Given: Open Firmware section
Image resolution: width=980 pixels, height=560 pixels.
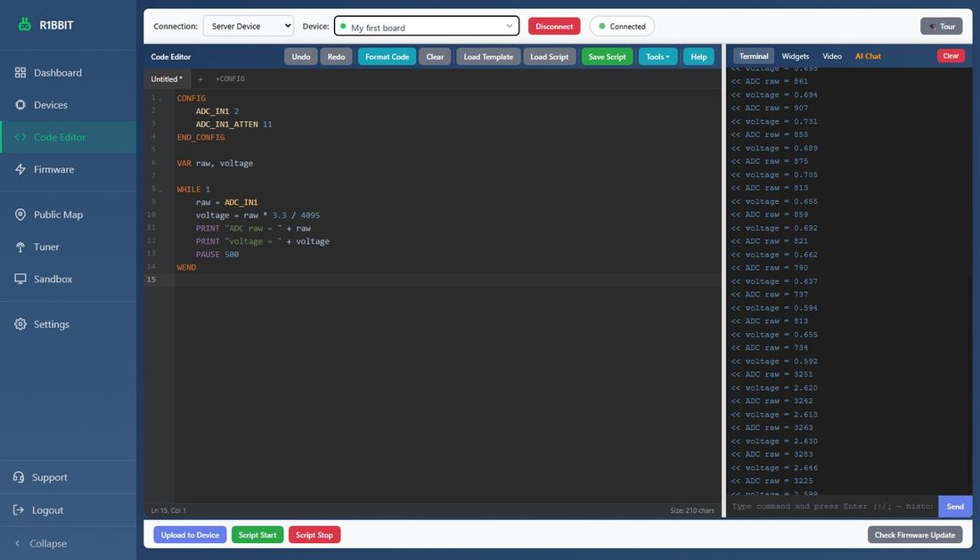Looking at the screenshot, I should (68, 169).
